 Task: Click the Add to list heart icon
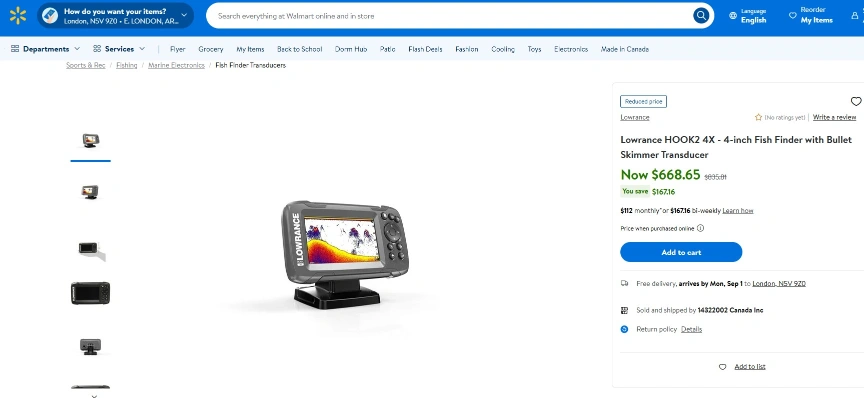tap(722, 367)
